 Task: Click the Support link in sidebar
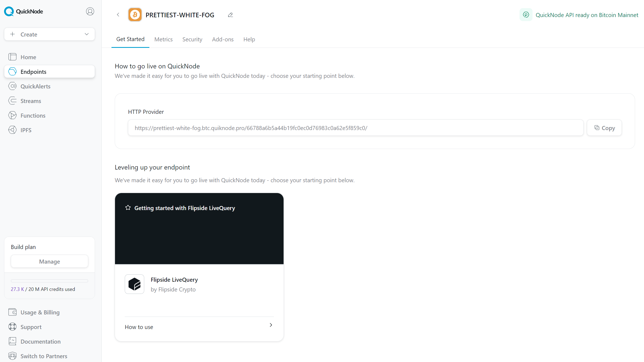(x=31, y=327)
